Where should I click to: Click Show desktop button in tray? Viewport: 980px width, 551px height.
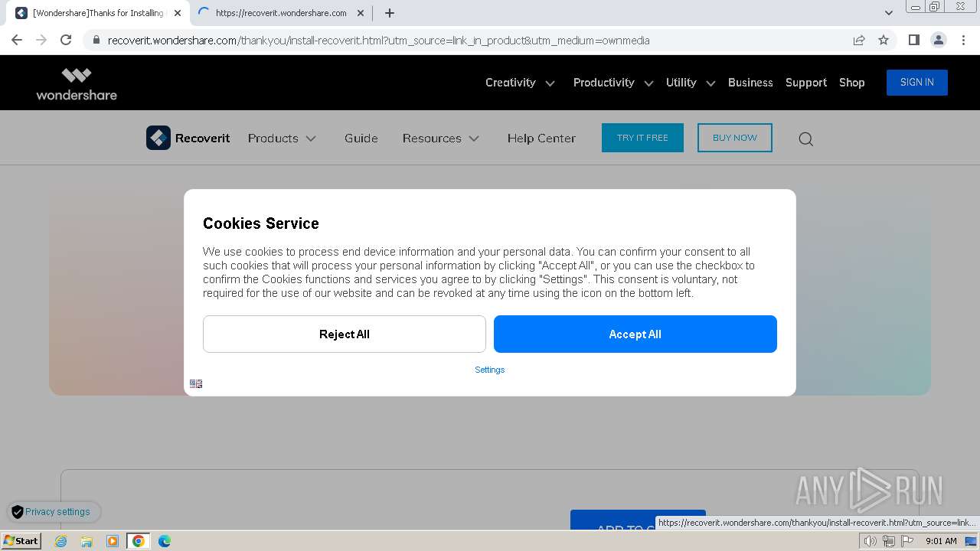tap(971, 541)
